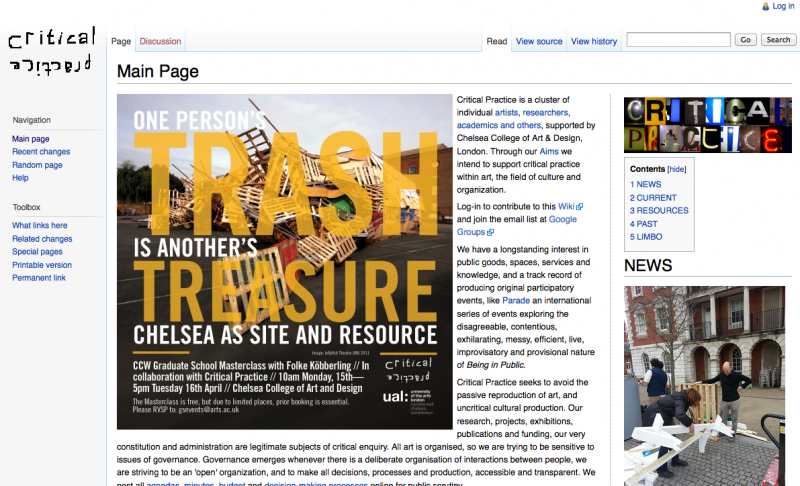
Task: Click the Critical Practice logo
Action: (52, 51)
